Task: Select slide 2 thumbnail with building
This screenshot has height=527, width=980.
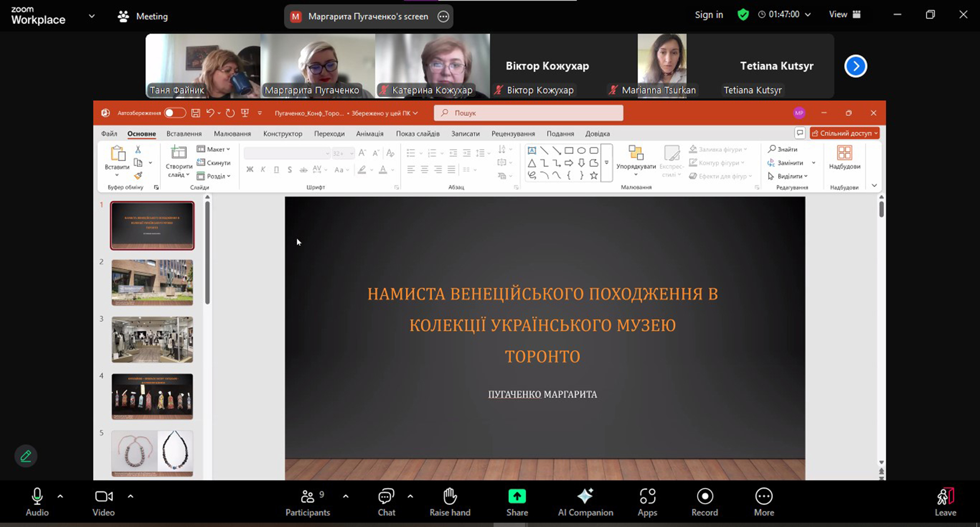Action: pos(152,282)
